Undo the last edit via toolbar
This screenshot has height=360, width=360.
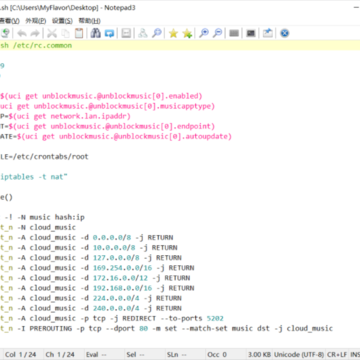coord(22,33)
